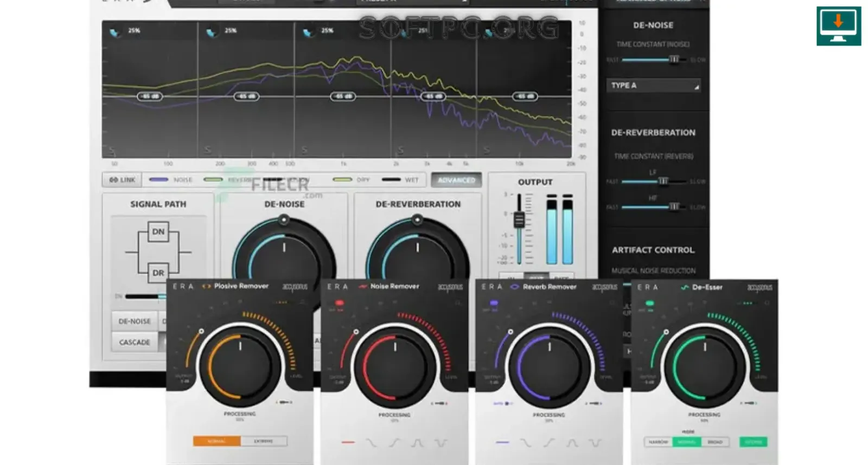The width and height of the screenshot is (868, 465).
Task: Click the first band's 25% ear icon
Action: click(x=114, y=33)
